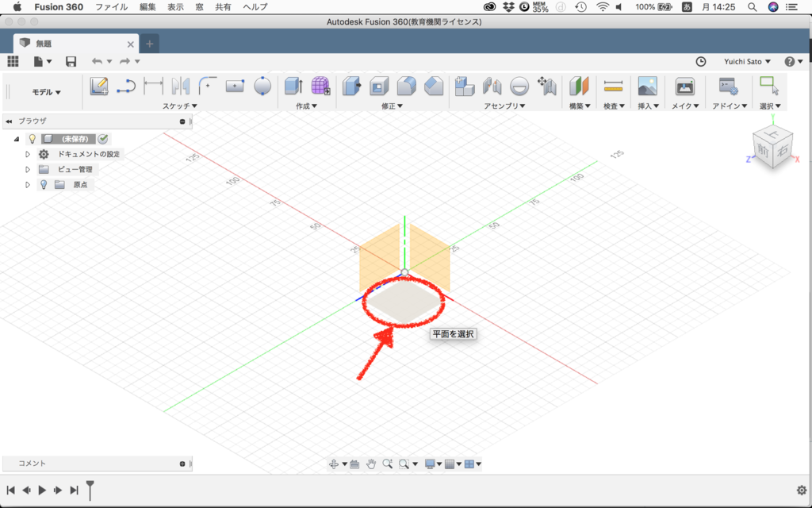The height and width of the screenshot is (508, 812).
Task: Open the 修正 dropdown menu
Action: coord(392,106)
